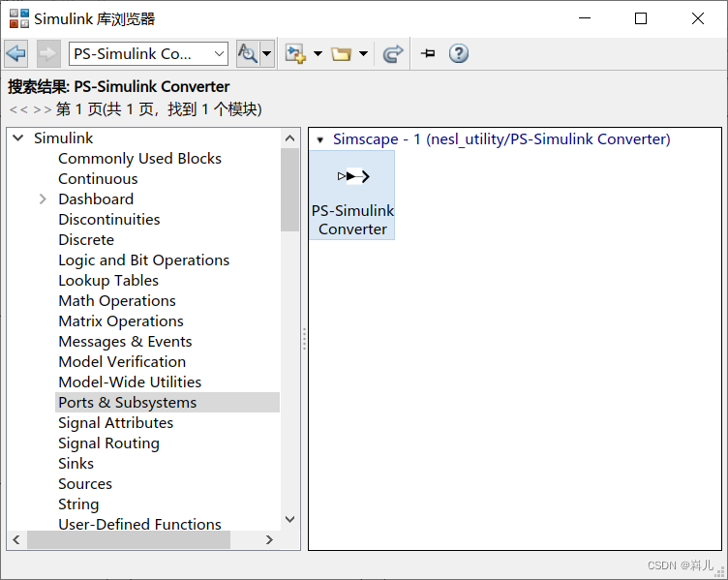Select the Sources library
Screen dimensions: 728x580
(85, 484)
